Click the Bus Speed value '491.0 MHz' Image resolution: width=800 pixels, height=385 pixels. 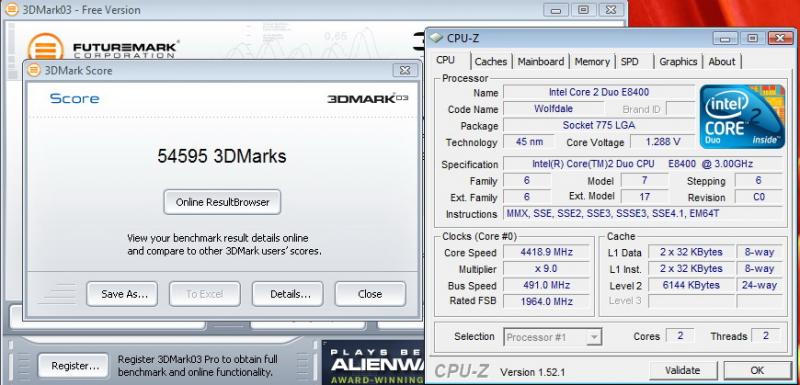546,285
